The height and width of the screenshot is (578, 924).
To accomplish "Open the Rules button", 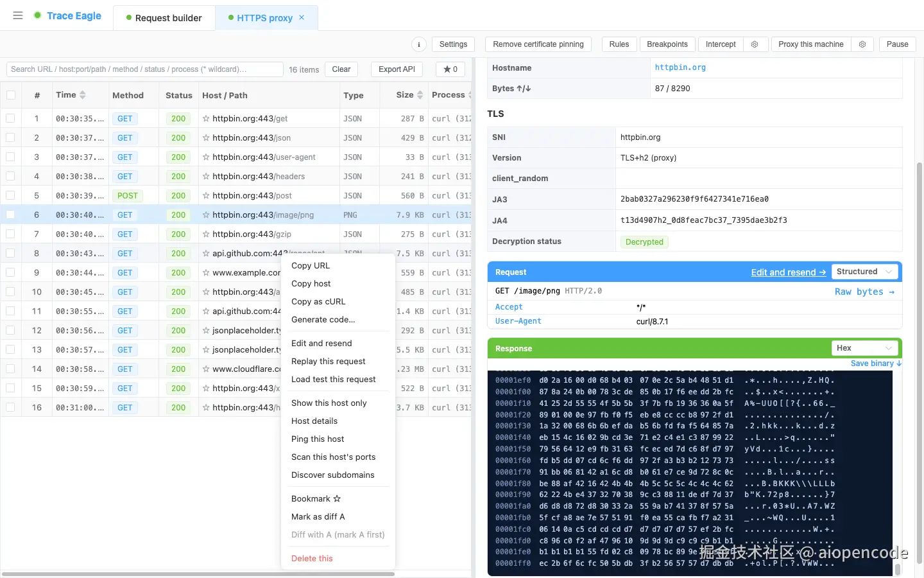I will pos(619,44).
